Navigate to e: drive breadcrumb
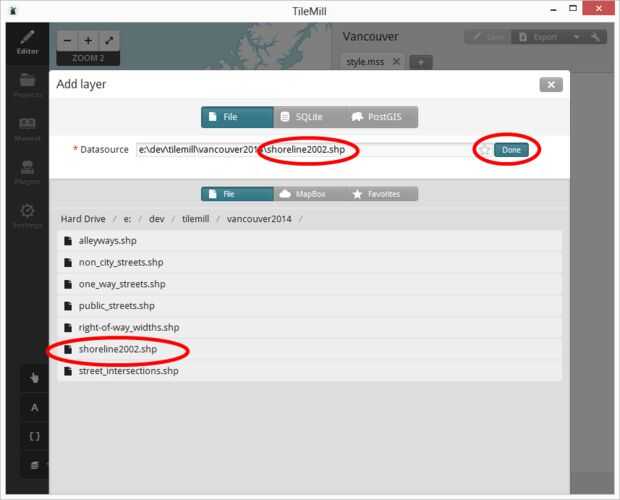Viewport: 620px width, 500px height. pos(127,219)
